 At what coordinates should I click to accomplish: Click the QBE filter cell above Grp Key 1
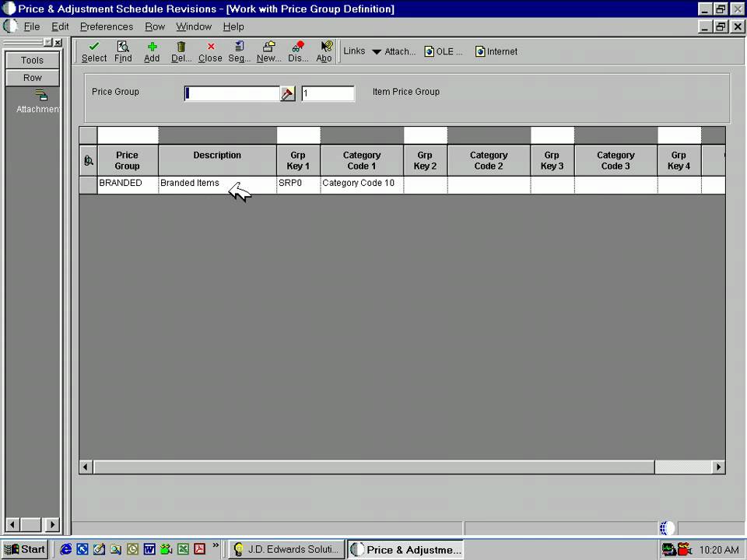coord(298,135)
